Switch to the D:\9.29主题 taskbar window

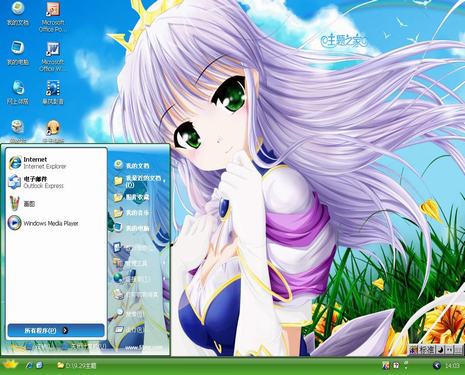77,366
